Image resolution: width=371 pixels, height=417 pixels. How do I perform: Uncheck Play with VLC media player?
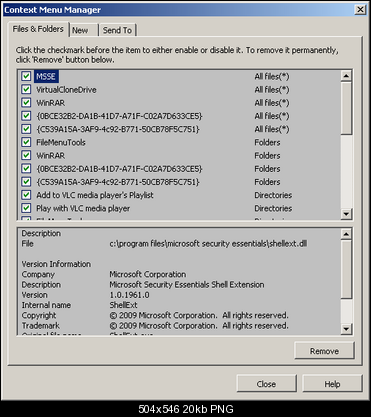26,208
